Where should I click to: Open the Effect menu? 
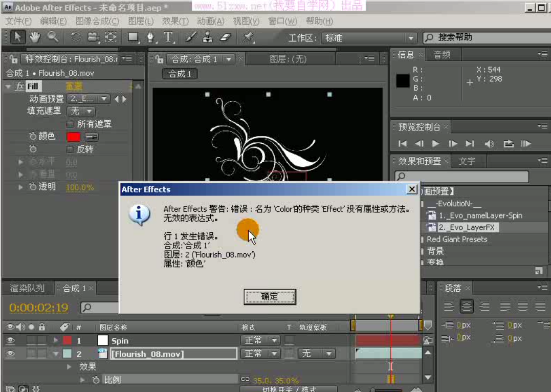175,21
